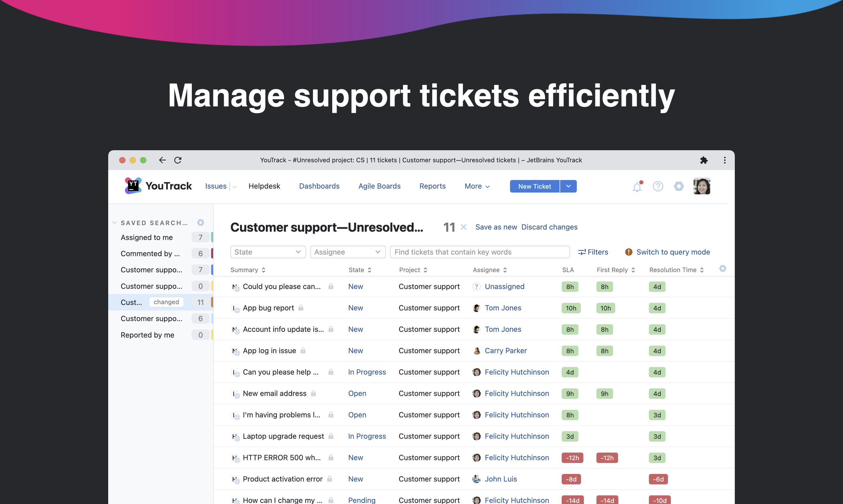The width and height of the screenshot is (843, 504).
Task: Click lock icon on New email address row
Action: (313, 393)
